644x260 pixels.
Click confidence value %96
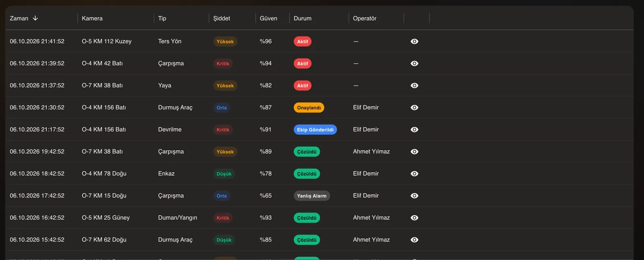(x=266, y=41)
